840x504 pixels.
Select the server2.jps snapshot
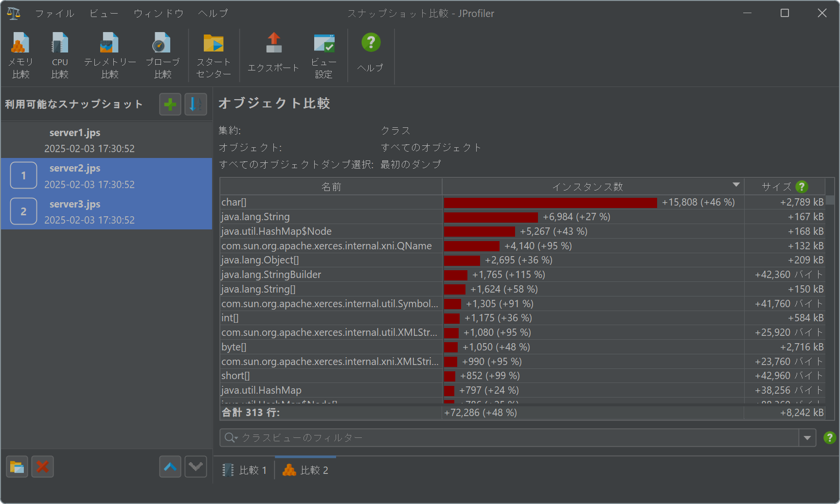[107, 176]
